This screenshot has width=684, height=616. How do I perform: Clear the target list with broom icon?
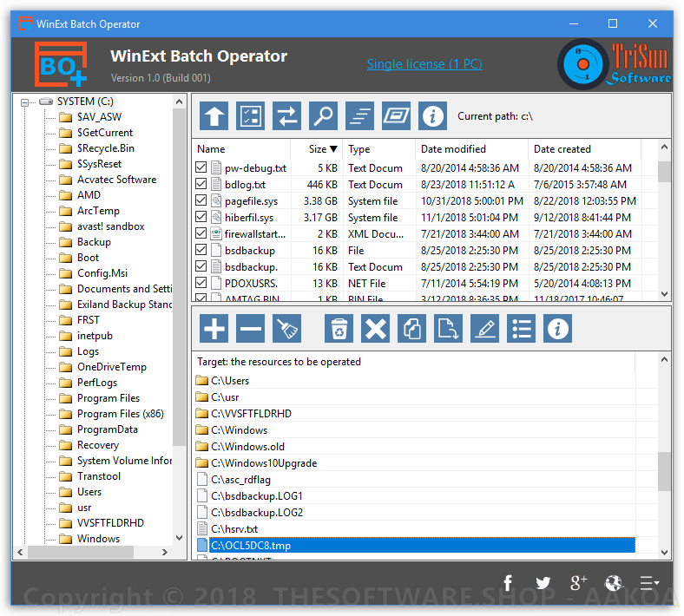(286, 328)
